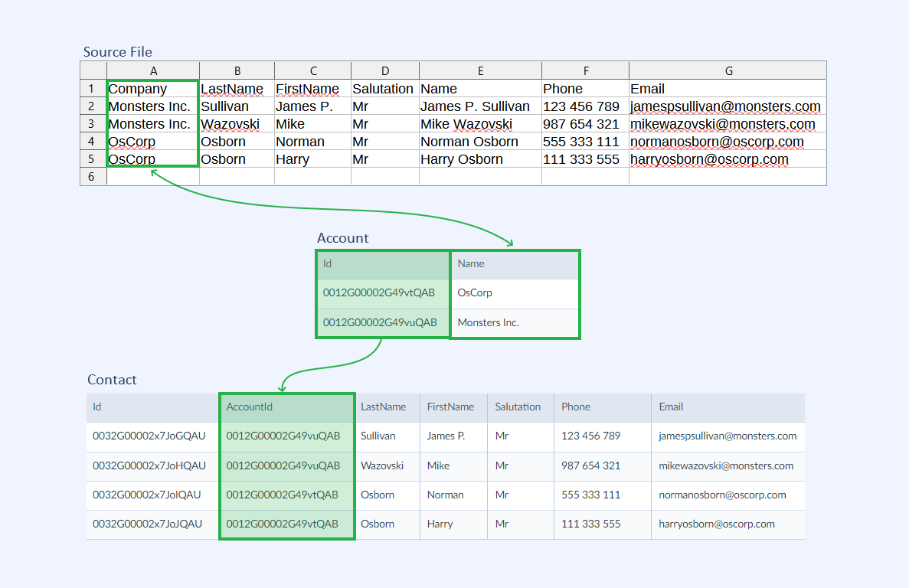Select the Company header cell in column A

pyautogui.click(x=153, y=89)
